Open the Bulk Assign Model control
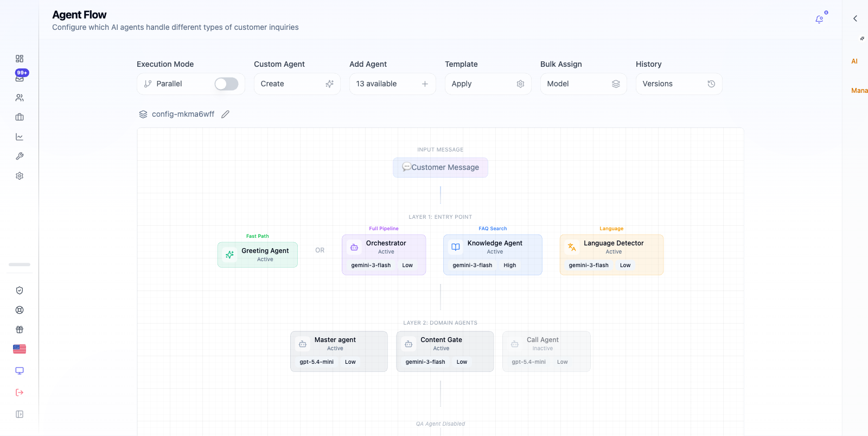This screenshot has height=436, width=868. [x=584, y=84]
